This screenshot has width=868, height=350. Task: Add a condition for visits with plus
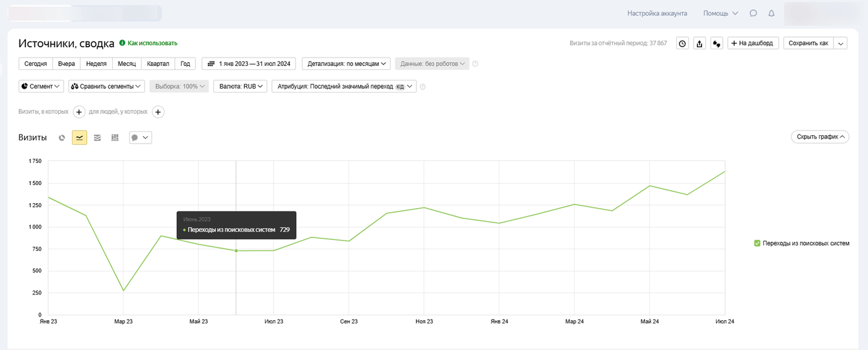click(x=79, y=112)
